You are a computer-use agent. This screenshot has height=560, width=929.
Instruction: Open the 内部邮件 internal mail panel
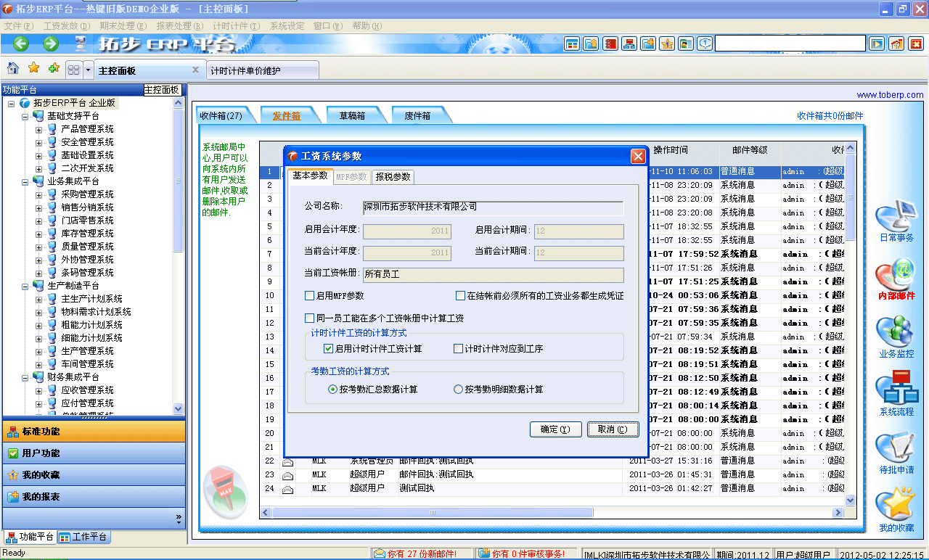[x=897, y=278]
